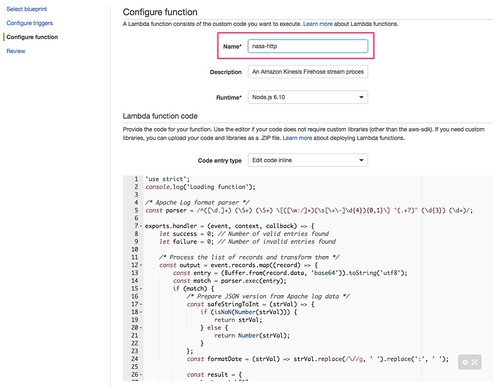This screenshot has height=389, width=500.
Task: Click the Lambda function code heading
Action: (160, 116)
